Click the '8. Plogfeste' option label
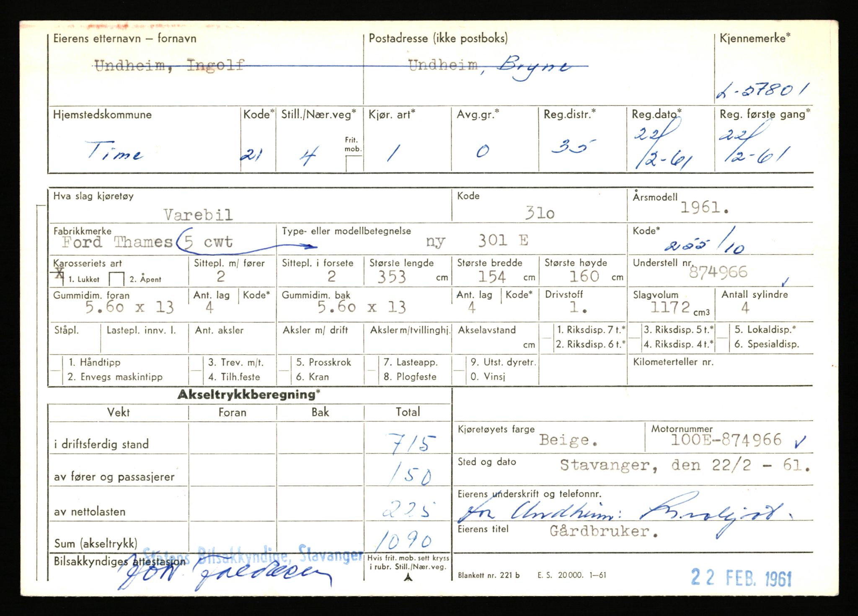The image size is (858, 616). (x=410, y=376)
